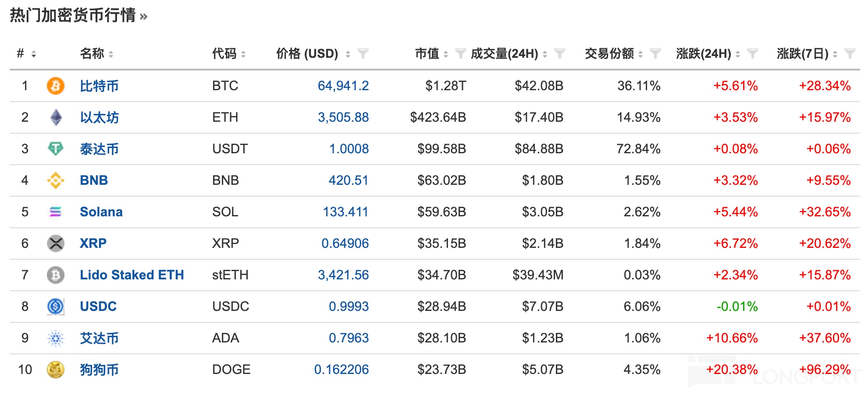Click the 成交量(24H) column header

point(504,54)
